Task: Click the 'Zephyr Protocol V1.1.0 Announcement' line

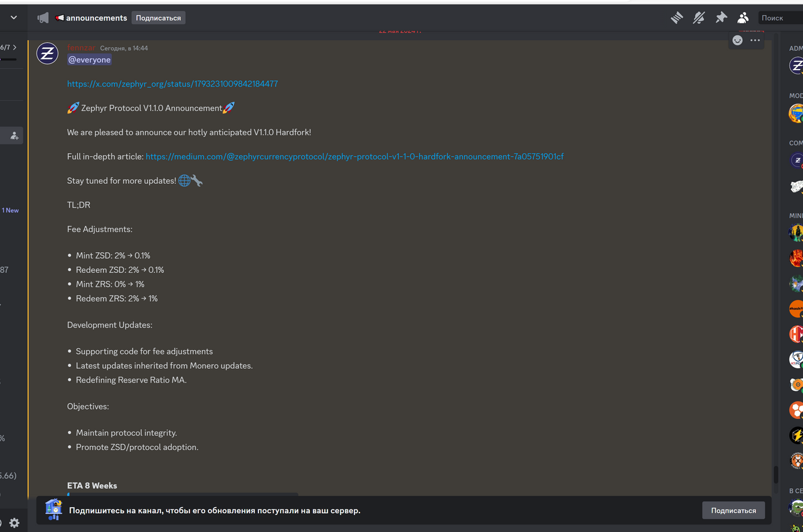Action: (x=151, y=108)
